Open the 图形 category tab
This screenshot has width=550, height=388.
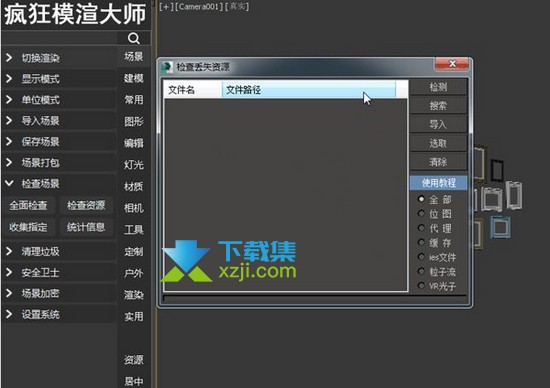pyautogui.click(x=134, y=121)
